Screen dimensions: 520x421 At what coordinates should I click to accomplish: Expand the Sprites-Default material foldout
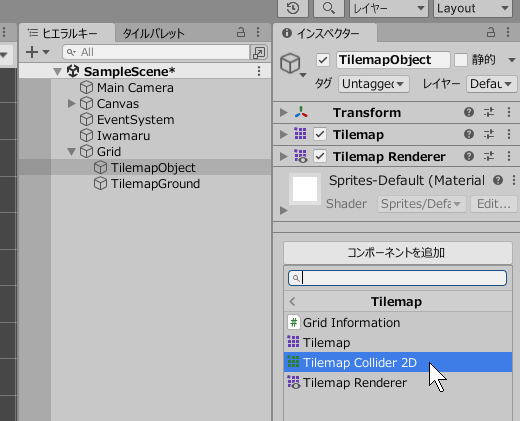(x=284, y=210)
